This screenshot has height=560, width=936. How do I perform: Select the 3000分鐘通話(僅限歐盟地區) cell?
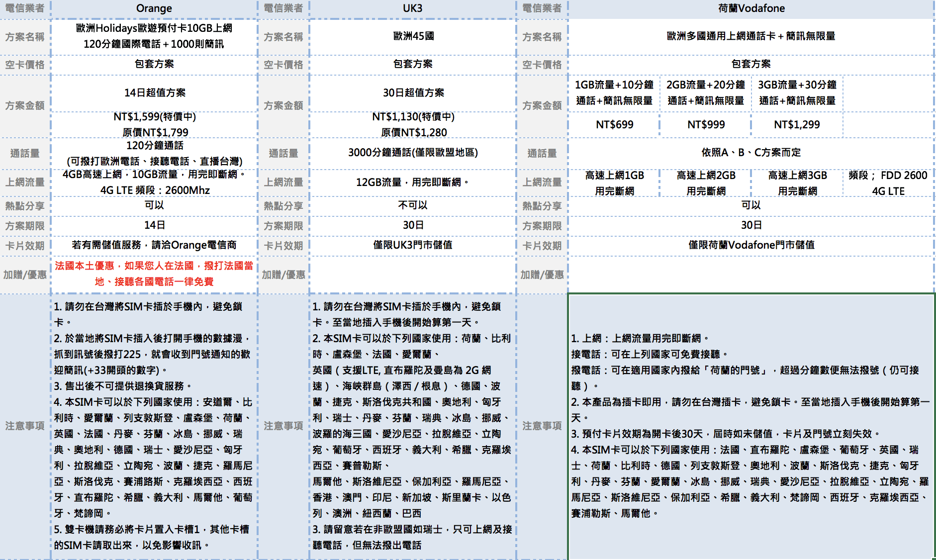[x=413, y=153]
